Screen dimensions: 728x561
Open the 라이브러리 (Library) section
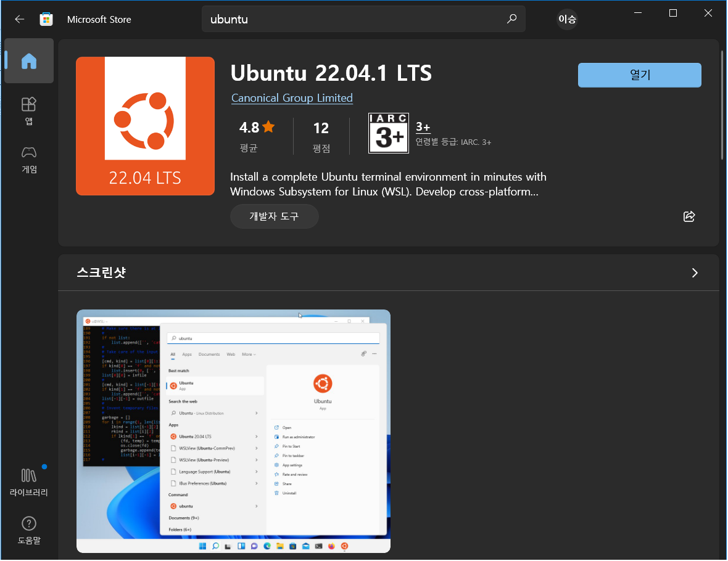[29, 483]
